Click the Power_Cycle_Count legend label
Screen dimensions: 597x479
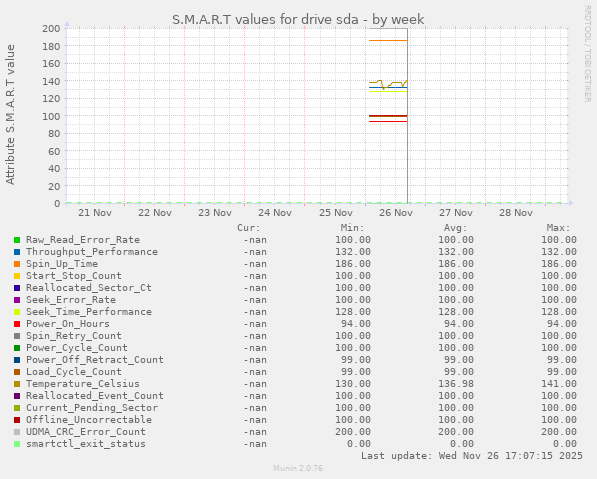tap(77, 348)
